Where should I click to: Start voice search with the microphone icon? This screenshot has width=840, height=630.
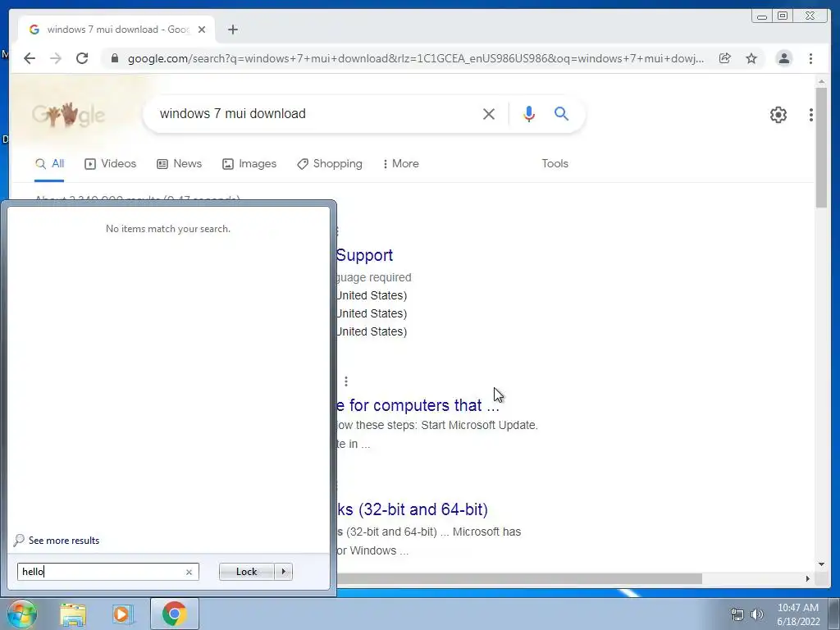click(x=529, y=113)
